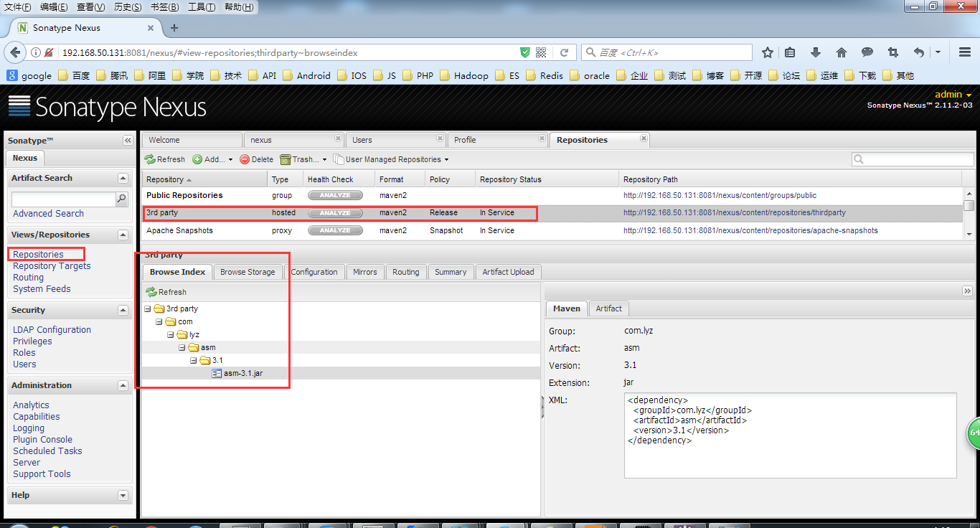Open LDAP Configuration link
980x528 pixels.
click(52, 330)
